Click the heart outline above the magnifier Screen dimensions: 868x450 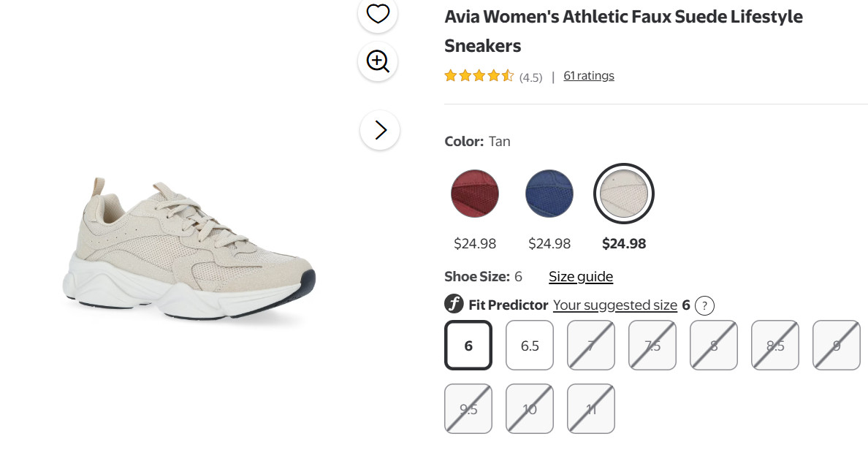point(377,13)
